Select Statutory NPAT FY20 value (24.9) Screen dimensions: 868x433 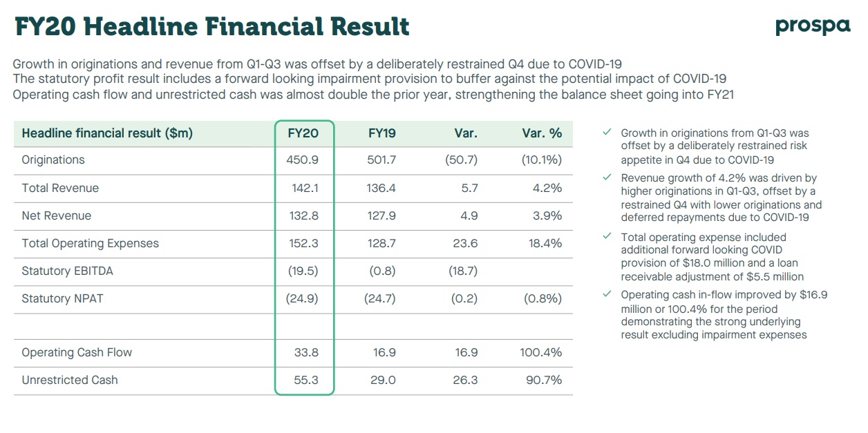pyautogui.click(x=303, y=298)
